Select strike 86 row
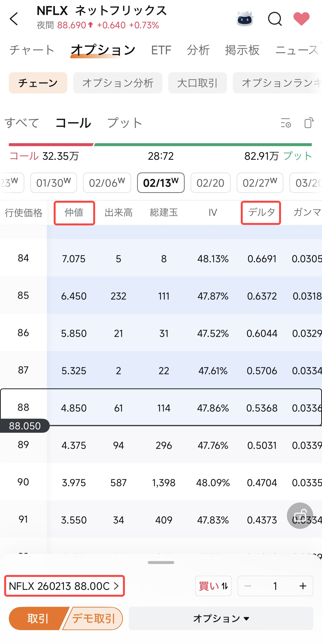The width and height of the screenshot is (322, 644). 161,333
